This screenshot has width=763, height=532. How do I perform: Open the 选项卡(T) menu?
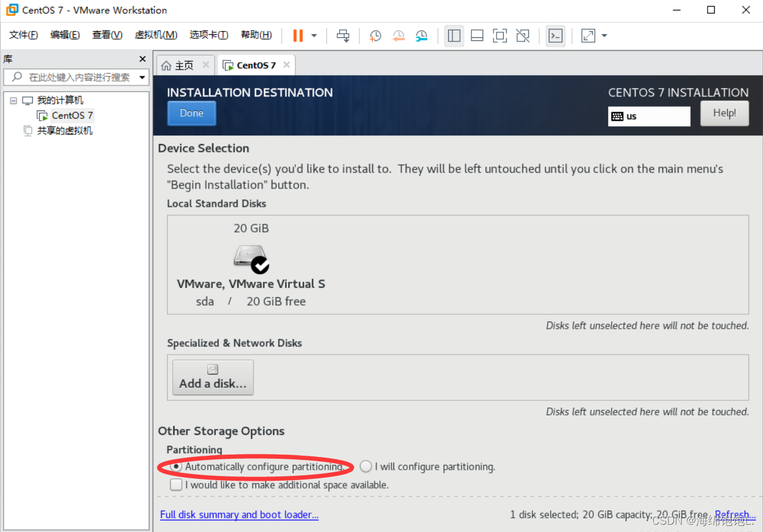(209, 35)
